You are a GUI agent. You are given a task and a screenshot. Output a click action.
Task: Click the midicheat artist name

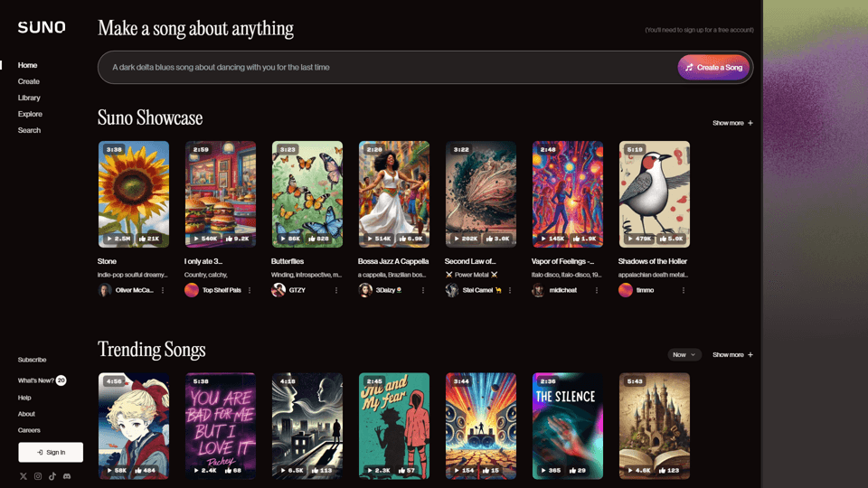pos(563,290)
